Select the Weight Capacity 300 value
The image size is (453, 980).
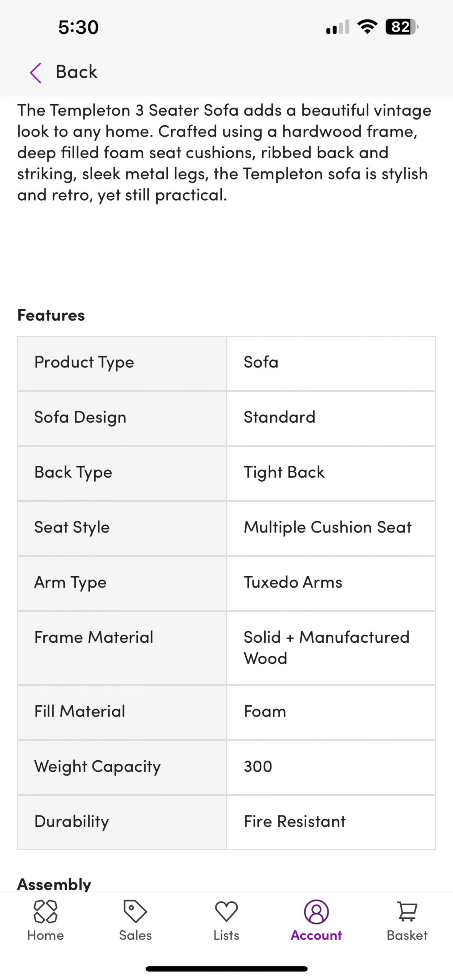258,766
